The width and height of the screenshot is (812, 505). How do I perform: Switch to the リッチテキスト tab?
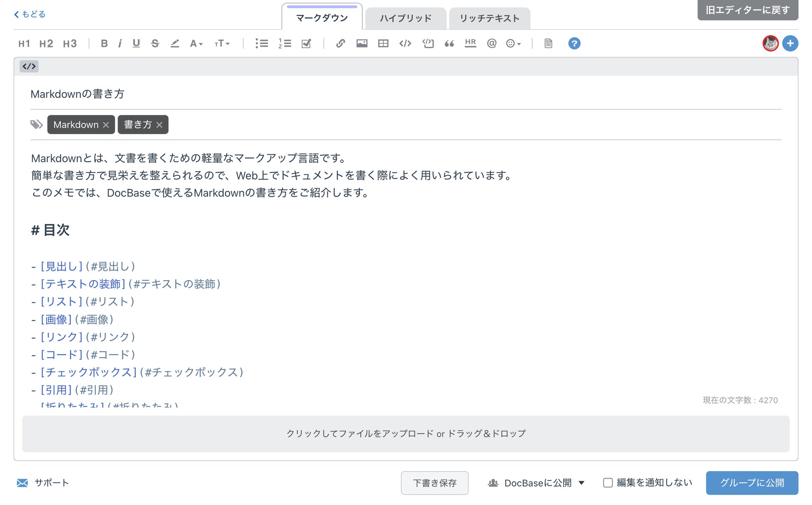coord(489,18)
